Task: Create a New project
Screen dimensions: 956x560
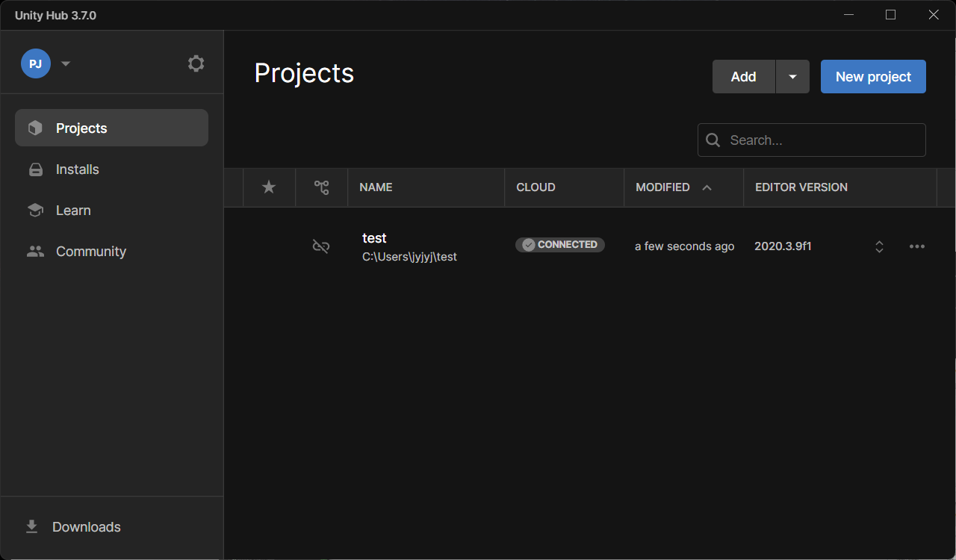Action: pos(873,77)
